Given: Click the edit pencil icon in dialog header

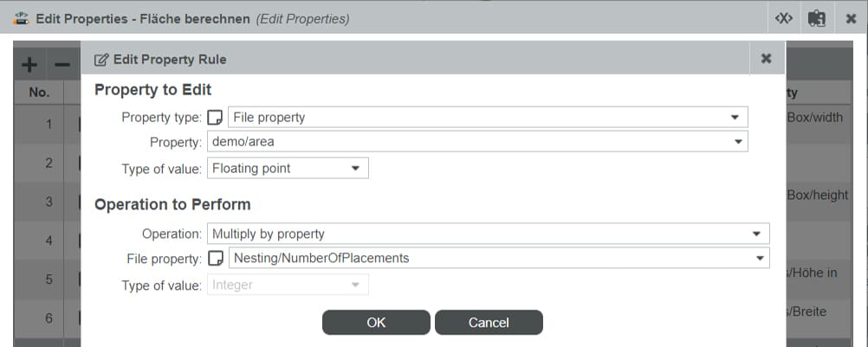Looking at the screenshot, I should [x=101, y=60].
